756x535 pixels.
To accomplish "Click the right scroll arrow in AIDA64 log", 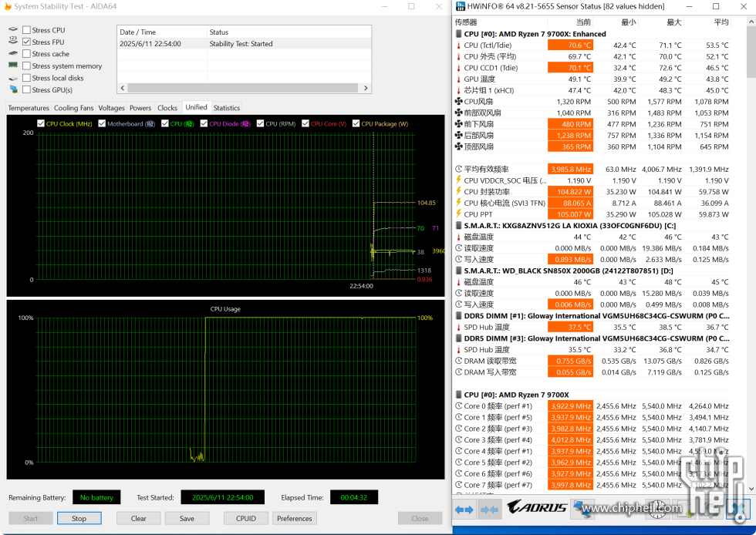I will (366, 88).
